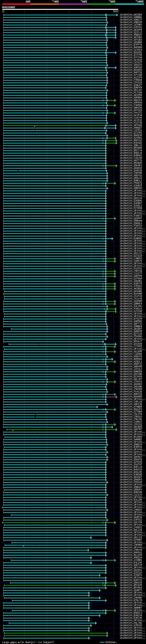Select the UniRef100_A9PCQ3 label

pos(131,67)
